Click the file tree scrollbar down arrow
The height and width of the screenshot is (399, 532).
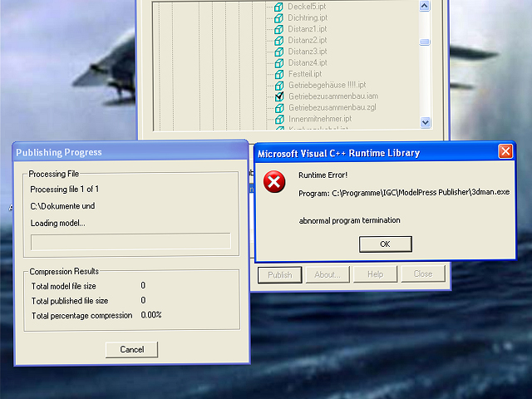pyautogui.click(x=425, y=122)
